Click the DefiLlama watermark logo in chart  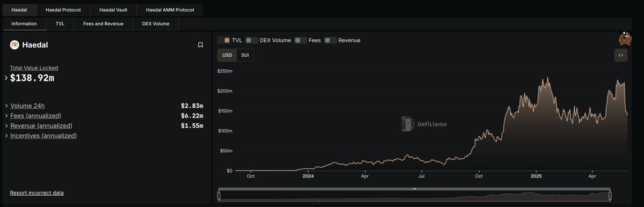[x=424, y=124]
